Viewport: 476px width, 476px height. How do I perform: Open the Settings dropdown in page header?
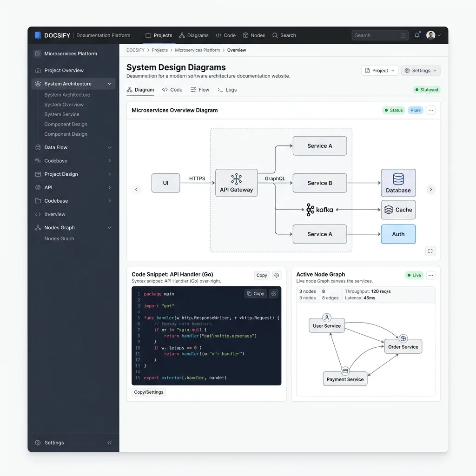click(x=421, y=71)
